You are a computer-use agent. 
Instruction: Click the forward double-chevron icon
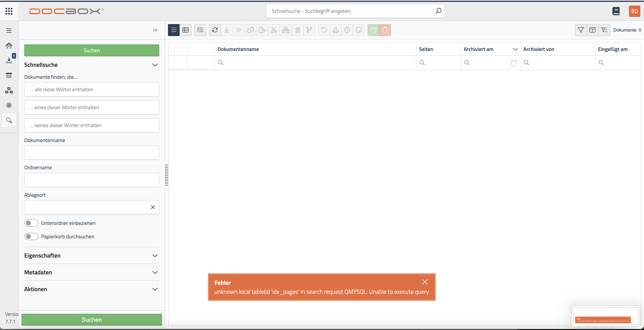[x=238, y=30]
